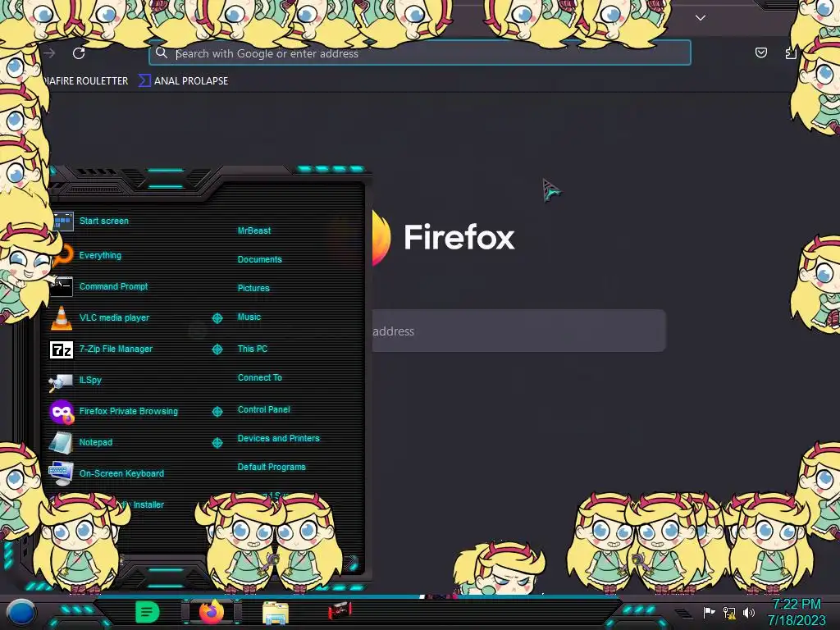Click the volume speaker tray icon
Image resolution: width=840 pixels, height=630 pixels.
tap(748, 612)
